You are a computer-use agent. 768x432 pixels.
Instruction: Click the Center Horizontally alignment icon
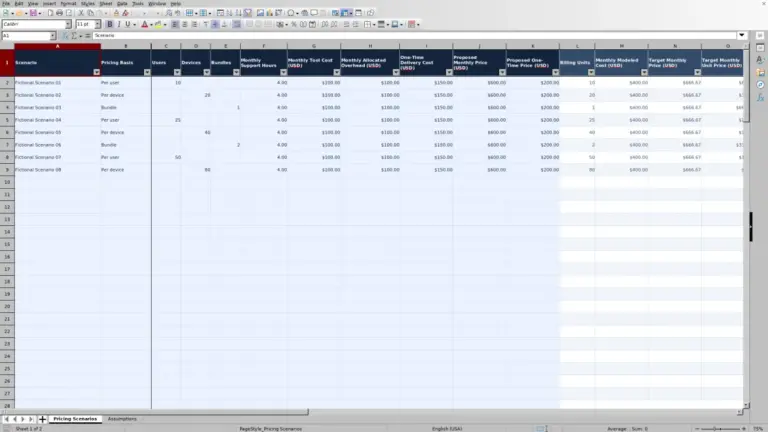(x=185, y=24)
